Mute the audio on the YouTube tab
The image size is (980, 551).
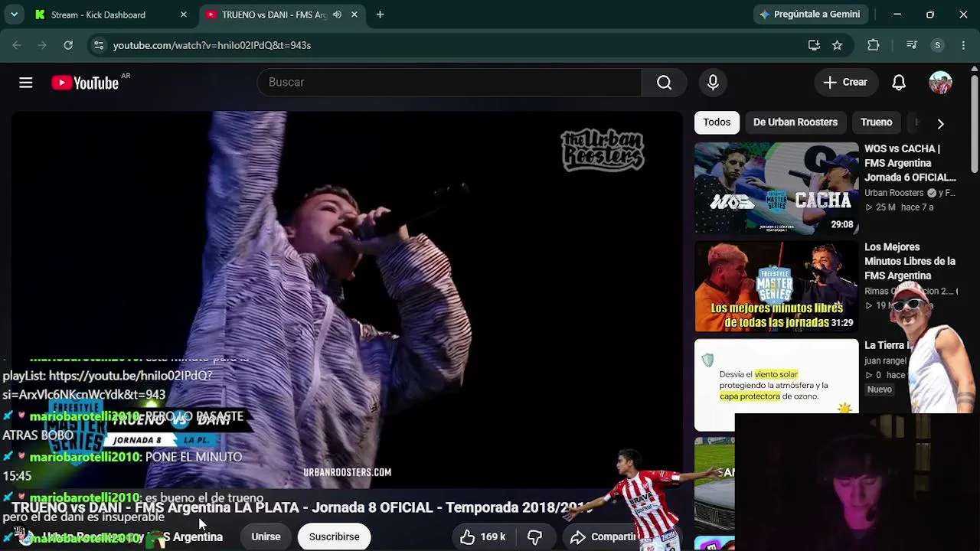337,15
